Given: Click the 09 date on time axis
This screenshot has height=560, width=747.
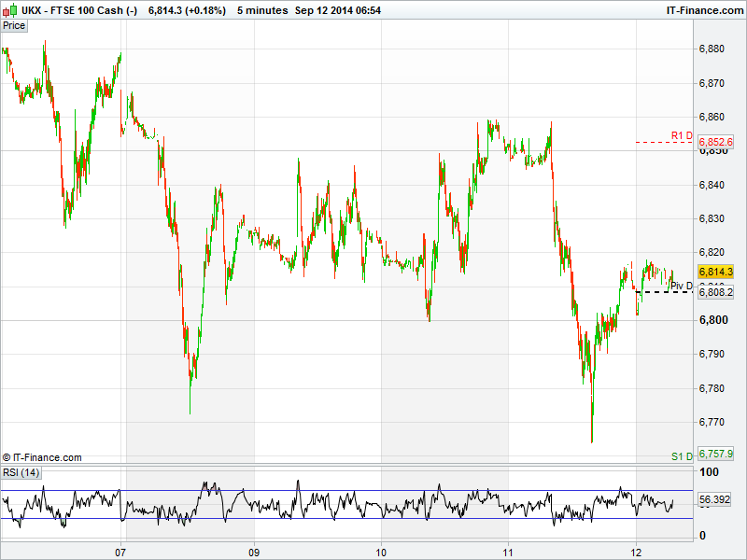Looking at the screenshot, I should click(x=254, y=550).
